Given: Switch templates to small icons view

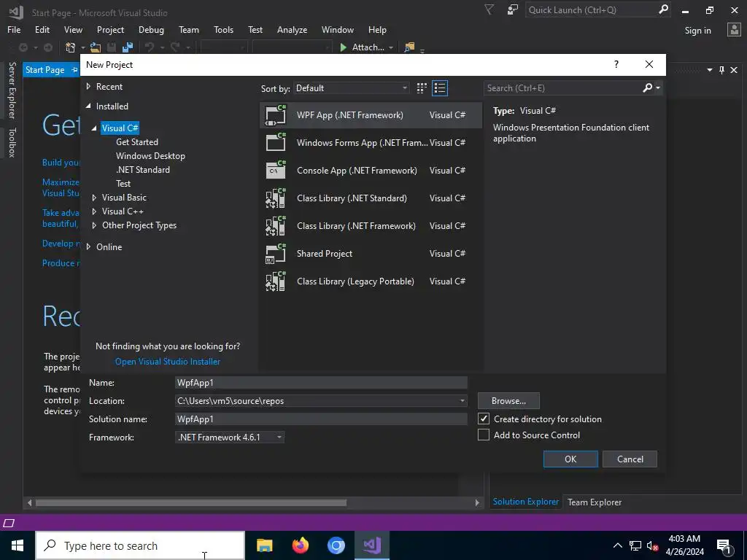Looking at the screenshot, I should (422, 88).
